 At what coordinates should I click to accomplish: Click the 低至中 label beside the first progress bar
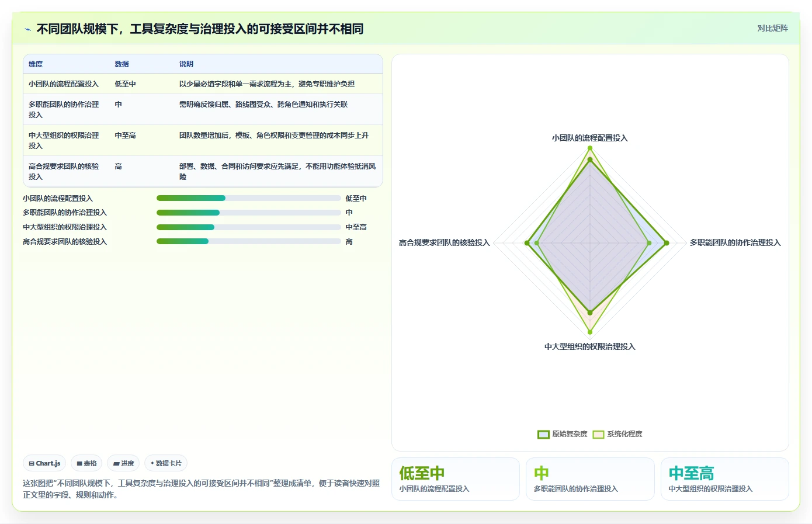coord(356,199)
